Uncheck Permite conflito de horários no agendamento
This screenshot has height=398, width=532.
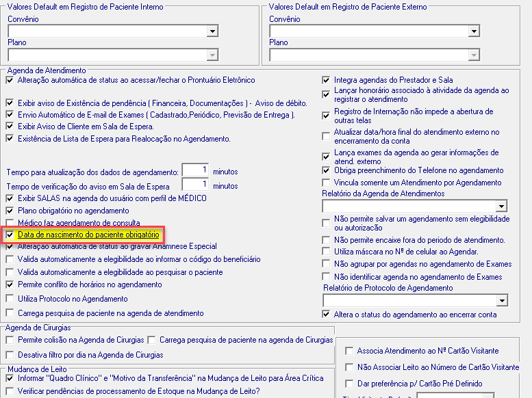coord(10,284)
